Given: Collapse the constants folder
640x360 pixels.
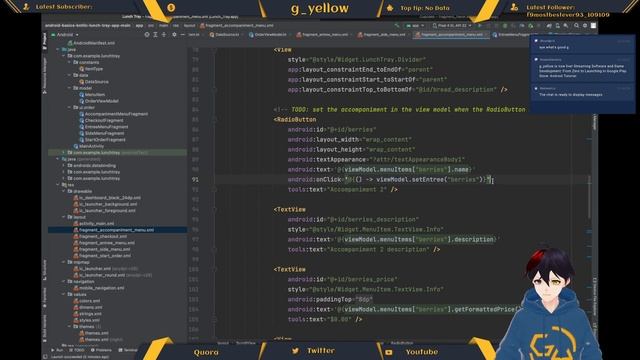Looking at the screenshot, I should [70, 62].
